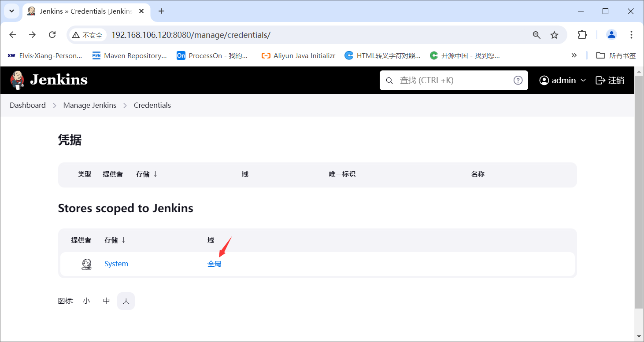Click the zoom magnifier icon in address bar

click(537, 35)
